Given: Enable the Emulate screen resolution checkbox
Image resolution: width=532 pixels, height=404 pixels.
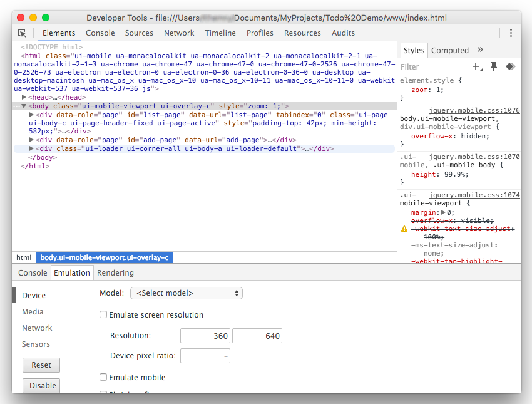Looking at the screenshot, I should tap(103, 315).
